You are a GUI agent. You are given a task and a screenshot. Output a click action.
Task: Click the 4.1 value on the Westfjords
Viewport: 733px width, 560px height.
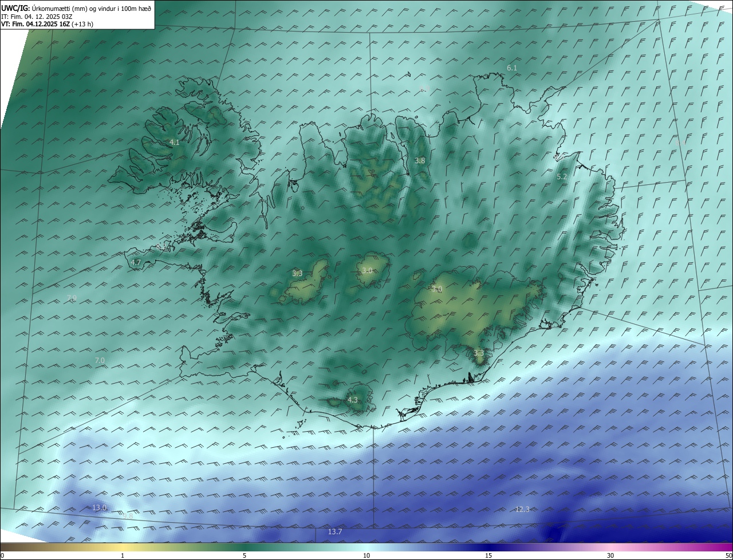click(x=175, y=142)
